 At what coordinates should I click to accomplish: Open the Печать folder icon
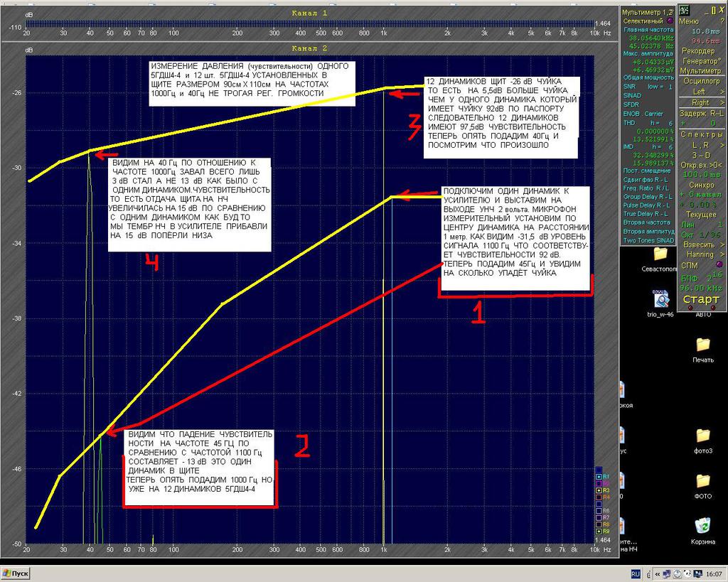(x=702, y=345)
